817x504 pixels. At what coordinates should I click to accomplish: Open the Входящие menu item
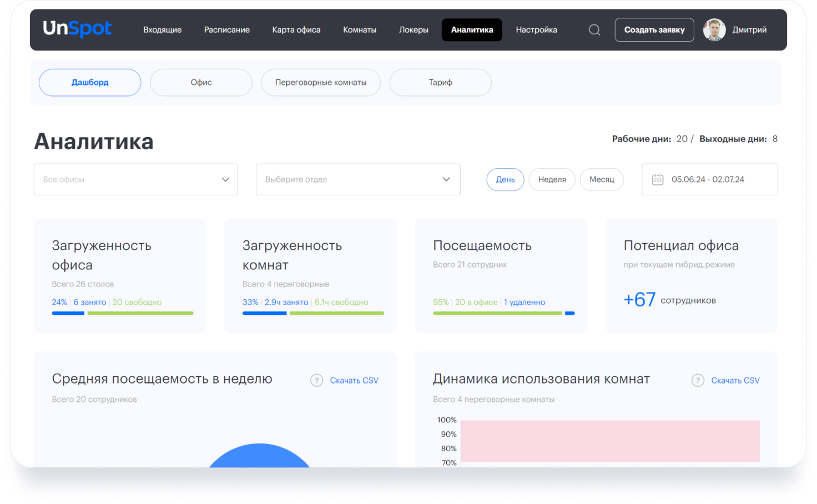(162, 30)
